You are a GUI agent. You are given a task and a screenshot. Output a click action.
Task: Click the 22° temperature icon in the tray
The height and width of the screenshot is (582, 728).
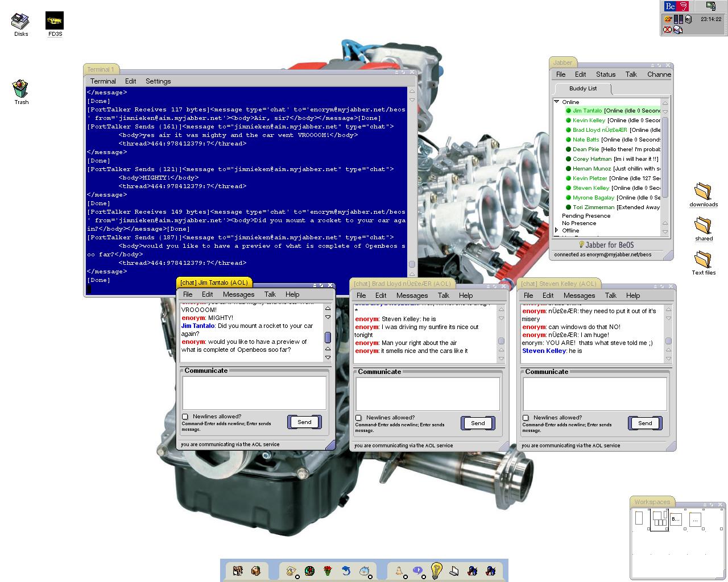point(668,19)
